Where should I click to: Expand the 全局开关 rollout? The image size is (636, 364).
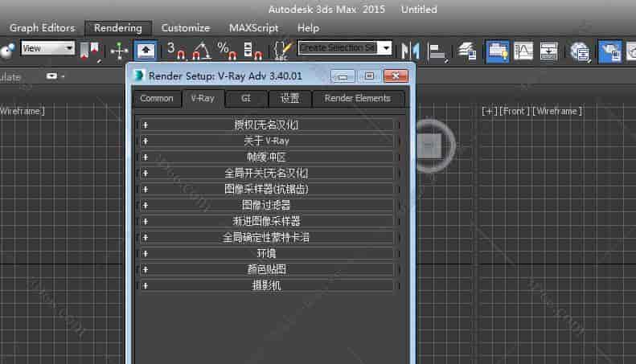[266, 173]
